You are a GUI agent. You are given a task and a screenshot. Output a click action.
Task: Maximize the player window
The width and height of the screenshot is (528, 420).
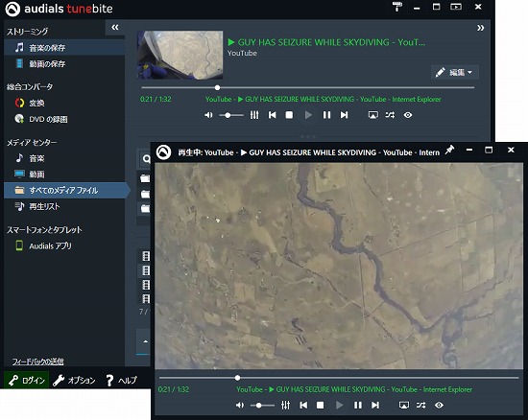(489, 150)
